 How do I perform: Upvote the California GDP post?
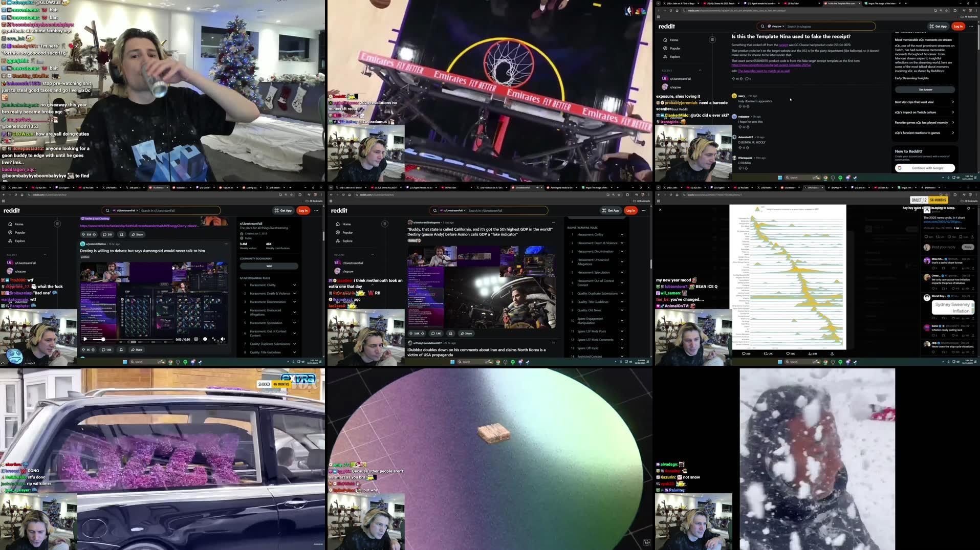click(x=411, y=334)
